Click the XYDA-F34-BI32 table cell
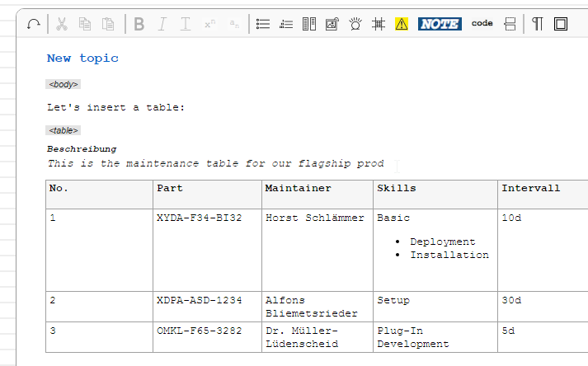 click(199, 218)
